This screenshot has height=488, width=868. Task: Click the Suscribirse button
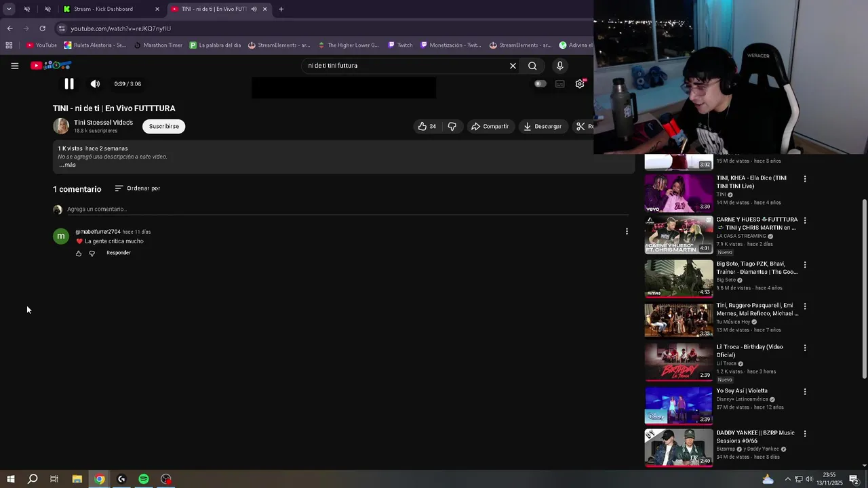pyautogui.click(x=164, y=126)
